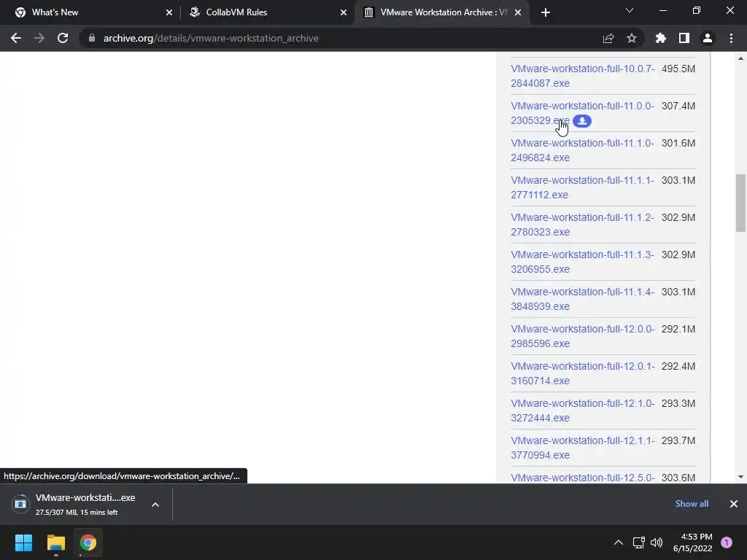
Task: Open a new browser tab
Action: click(546, 12)
